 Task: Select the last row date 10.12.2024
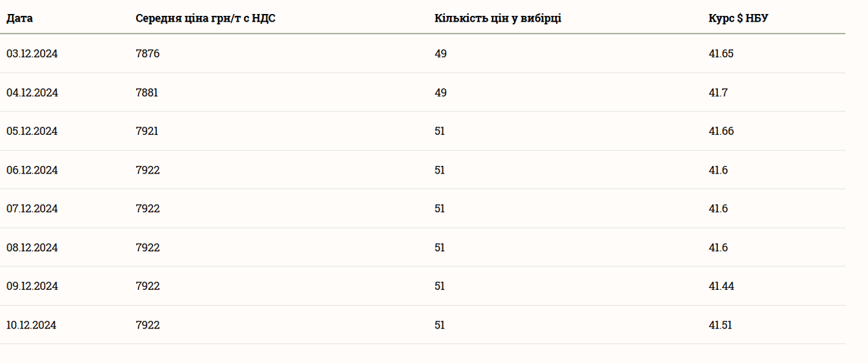[32, 325]
